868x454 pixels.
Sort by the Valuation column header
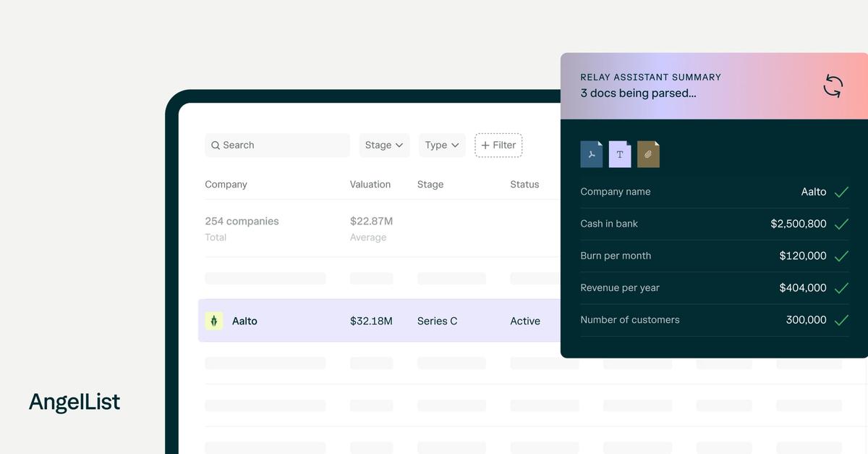tap(370, 185)
